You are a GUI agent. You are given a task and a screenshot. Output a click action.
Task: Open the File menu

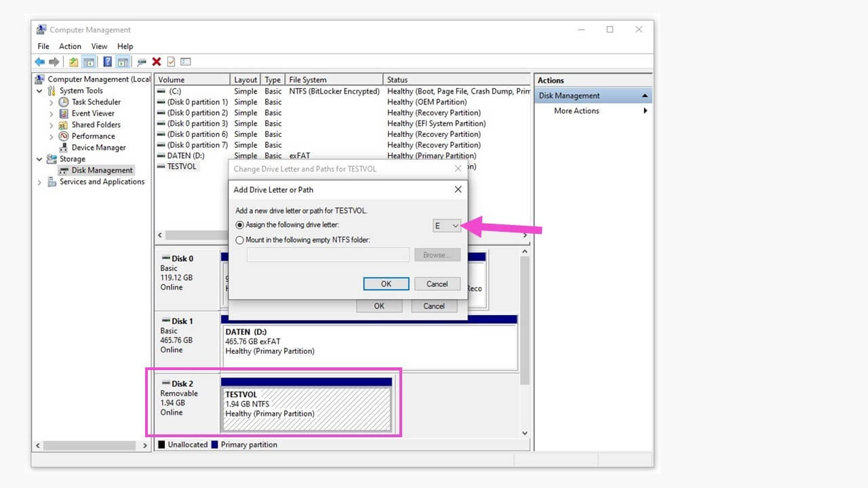click(43, 46)
